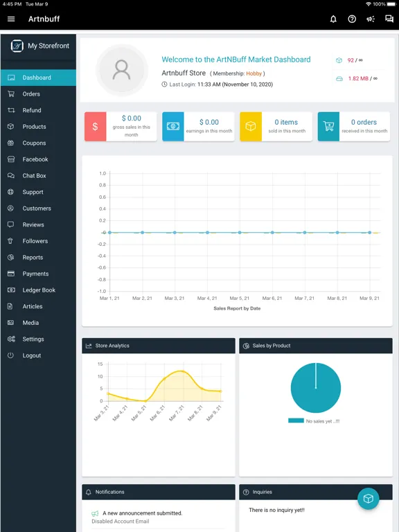Open the orders received this month card

click(353, 127)
